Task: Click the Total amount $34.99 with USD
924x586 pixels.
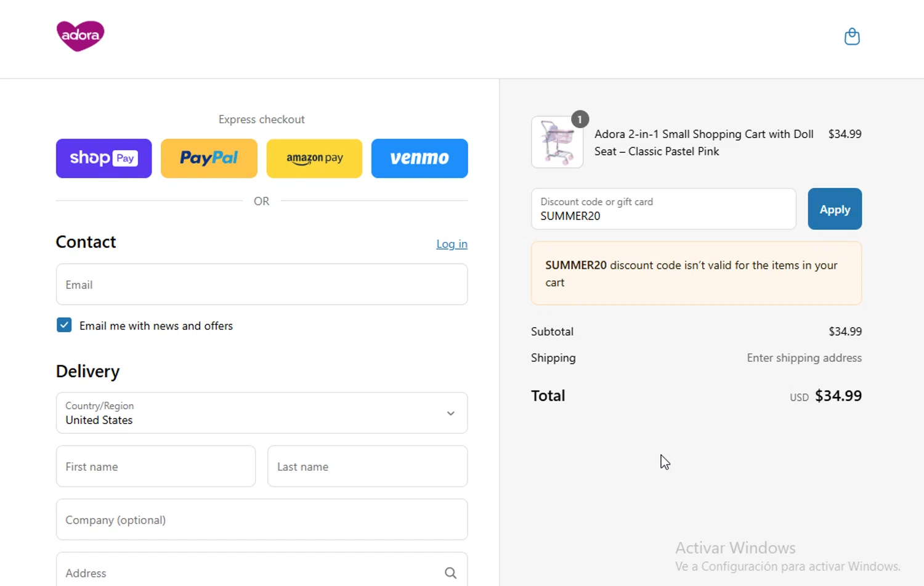Action: 825,396
